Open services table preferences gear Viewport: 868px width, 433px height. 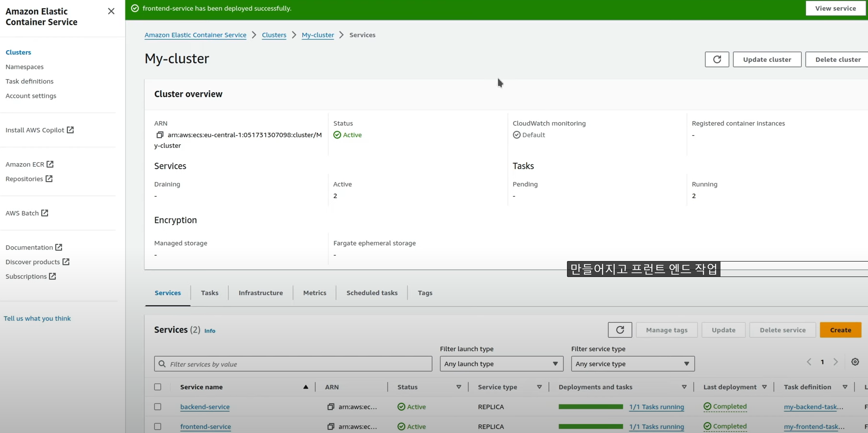point(855,362)
